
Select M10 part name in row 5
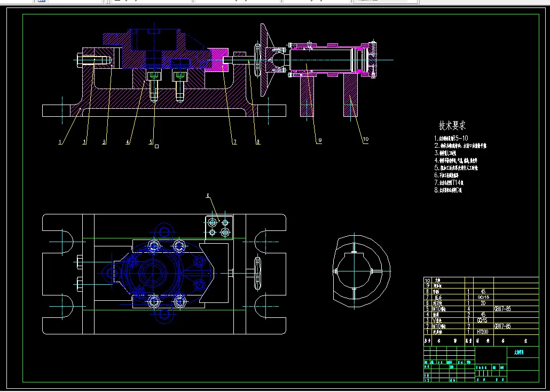coord(438,309)
